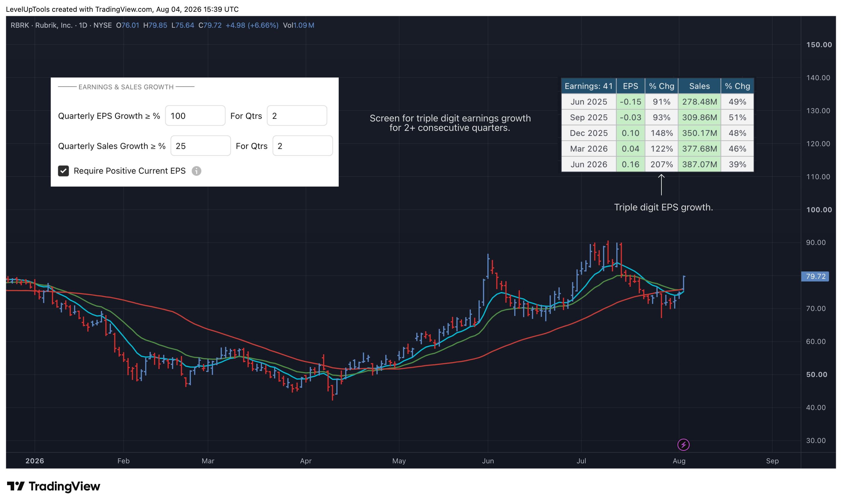Click the 100.00 price axis label
Image resolution: width=842 pixels, height=504 pixels.
pos(819,210)
